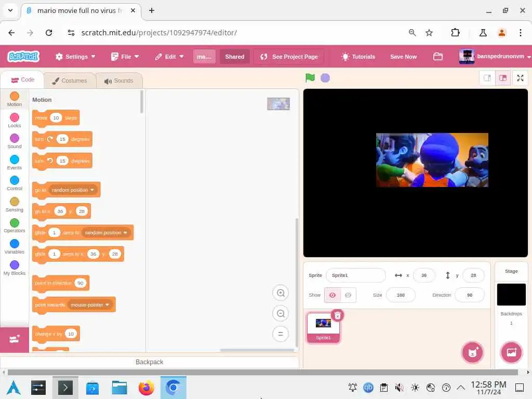
Task: Open the Variables blocks category
Action: [14, 247]
